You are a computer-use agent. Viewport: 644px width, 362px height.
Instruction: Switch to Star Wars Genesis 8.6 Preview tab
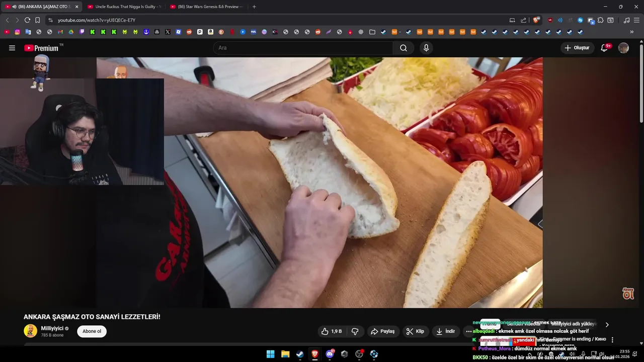click(x=207, y=7)
